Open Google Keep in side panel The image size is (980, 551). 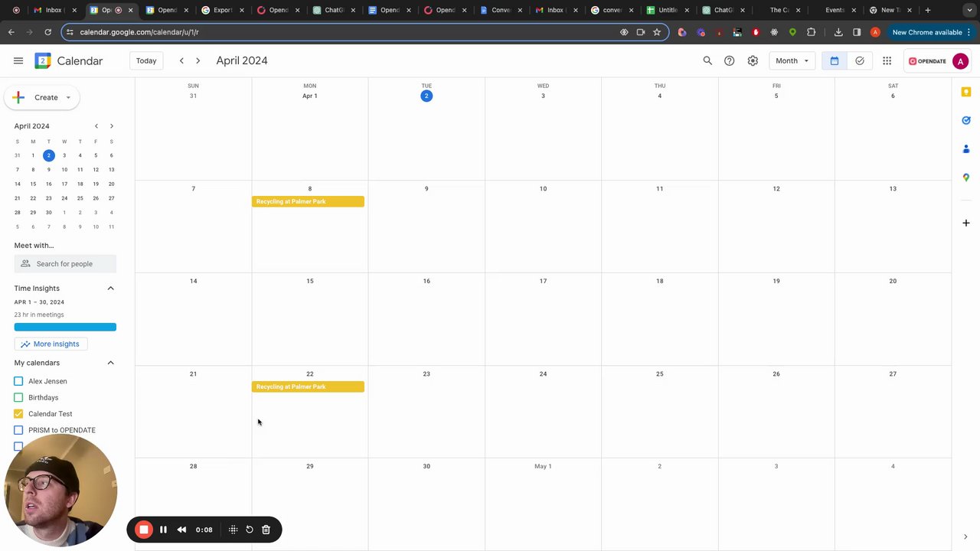(966, 92)
